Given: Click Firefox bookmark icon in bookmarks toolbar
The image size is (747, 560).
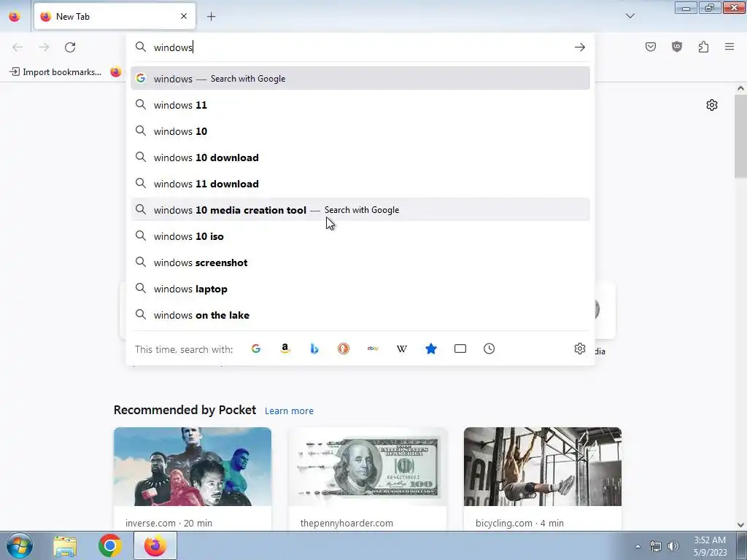Looking at the screenshot, I should click(116, 72).
